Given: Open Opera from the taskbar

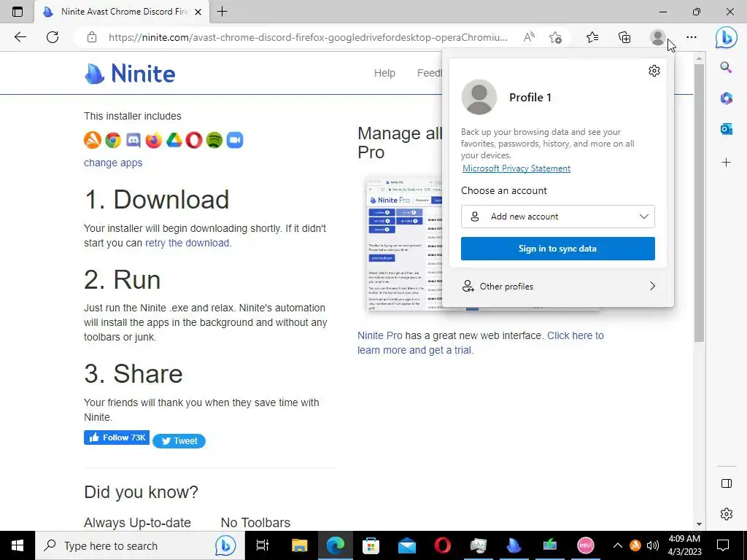Looking at the screenshot, I should [443, 545].
